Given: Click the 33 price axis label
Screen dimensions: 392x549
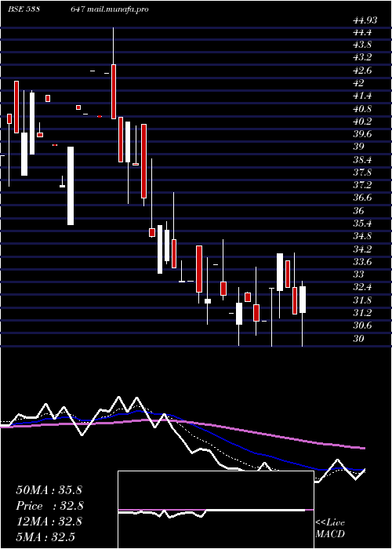Looking at the screenshot, I should coord(358,274).
